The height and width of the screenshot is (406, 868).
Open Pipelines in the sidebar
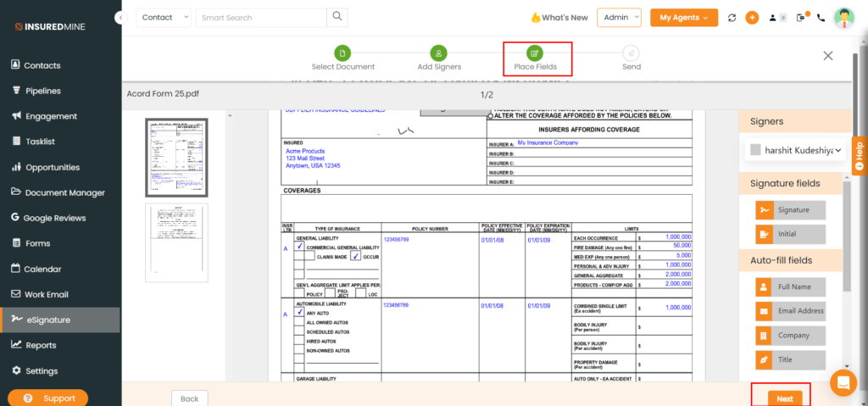pos(36,91)
